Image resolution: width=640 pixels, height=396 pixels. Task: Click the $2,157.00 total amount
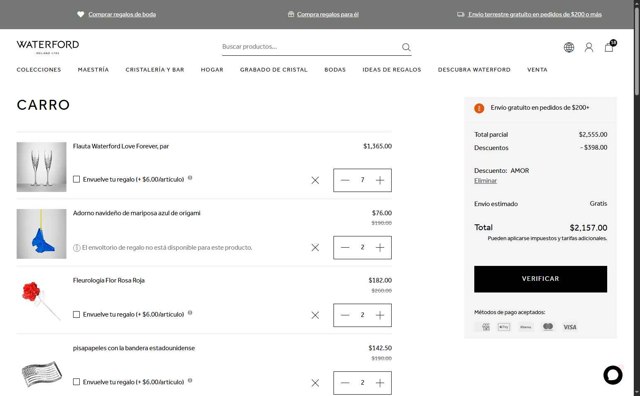click(588, 228)
